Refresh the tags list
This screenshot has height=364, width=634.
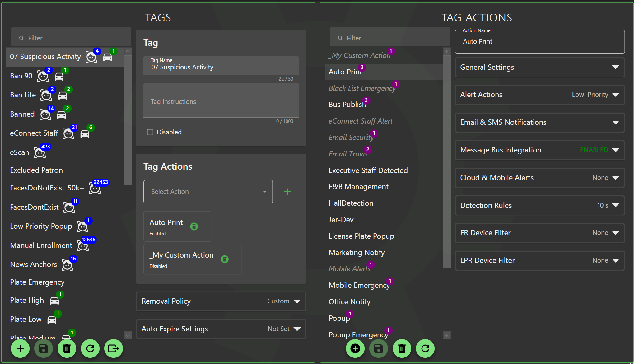[x=90, y=348]
